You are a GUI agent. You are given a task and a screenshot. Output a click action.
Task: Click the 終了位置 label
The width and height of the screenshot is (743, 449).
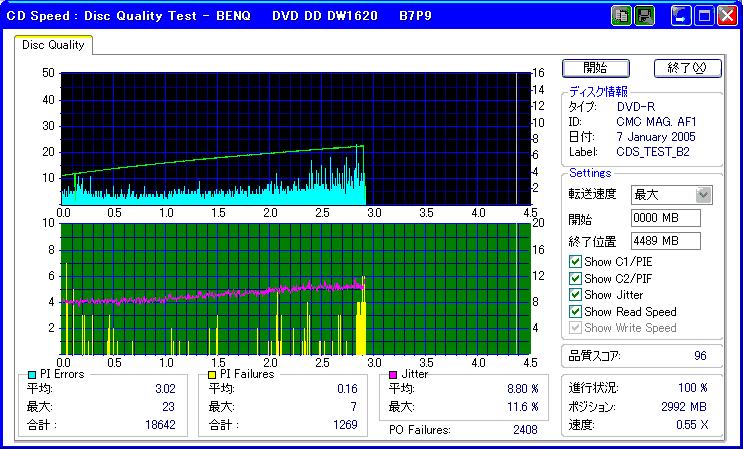(x=592, y=242)
